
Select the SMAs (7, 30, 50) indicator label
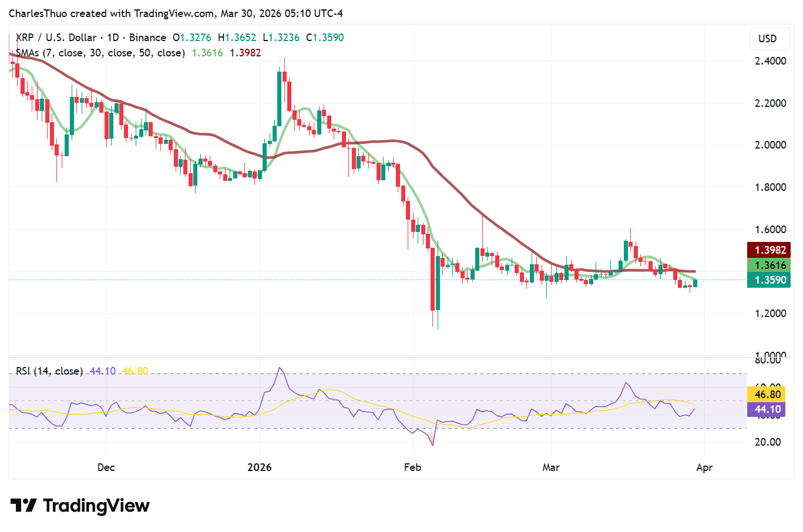[100, 52]
